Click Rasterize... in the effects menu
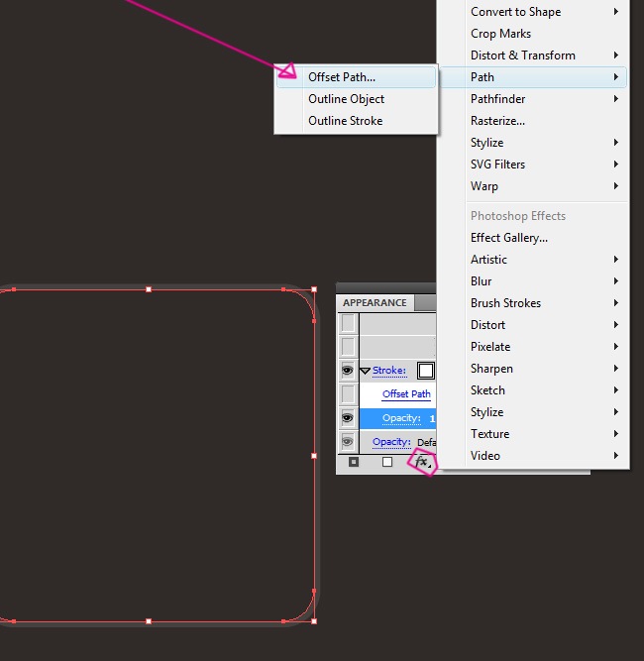Image resolution: width=644 pixels, height=661 pixels. click(x=497, y=121)
